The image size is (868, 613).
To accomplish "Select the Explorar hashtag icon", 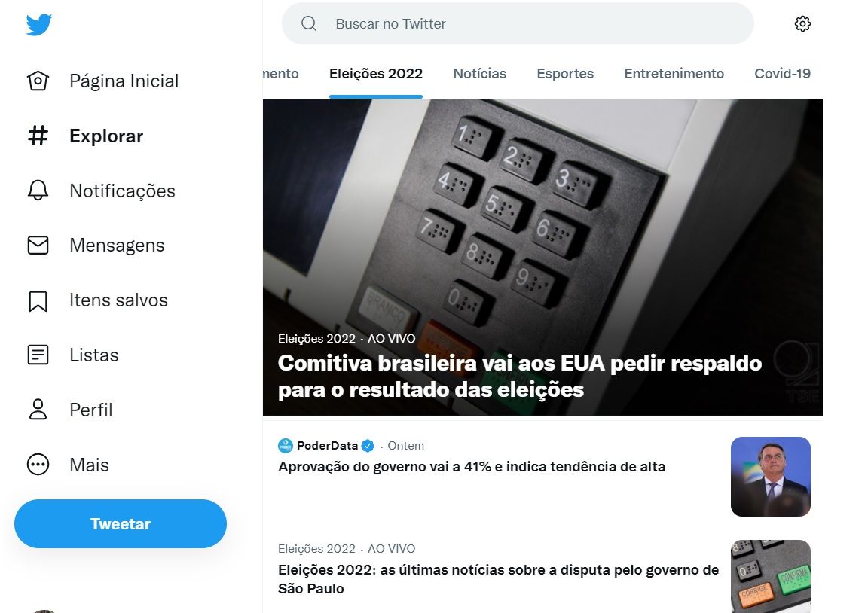I will 38,136.
